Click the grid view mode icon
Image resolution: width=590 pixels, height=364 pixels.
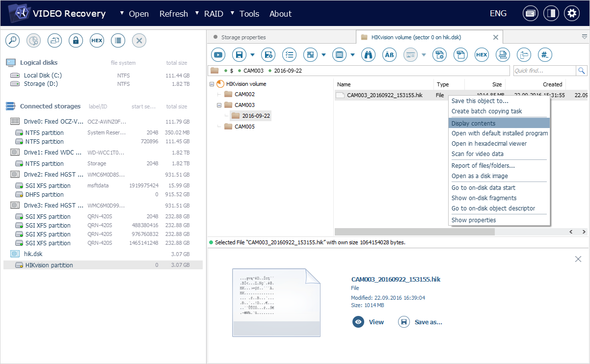pyautogui.click(x=310, y=54)
